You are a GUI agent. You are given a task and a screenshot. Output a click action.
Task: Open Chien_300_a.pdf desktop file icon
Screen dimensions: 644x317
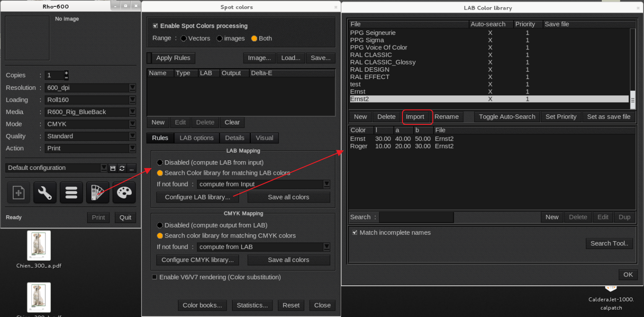39,246
